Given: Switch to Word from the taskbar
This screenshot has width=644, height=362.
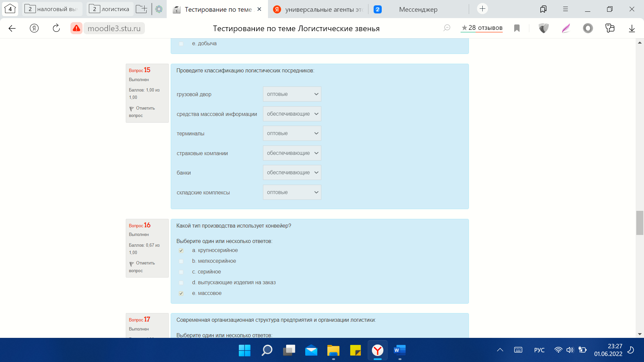Looking at the screenshot, I should tap(400, 350).
